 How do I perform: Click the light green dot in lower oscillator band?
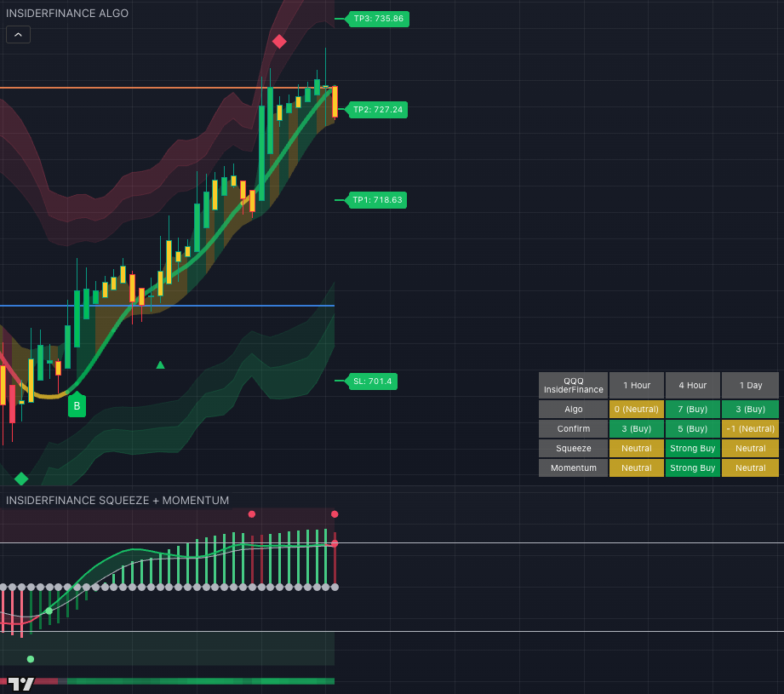(x=31, y=659)
